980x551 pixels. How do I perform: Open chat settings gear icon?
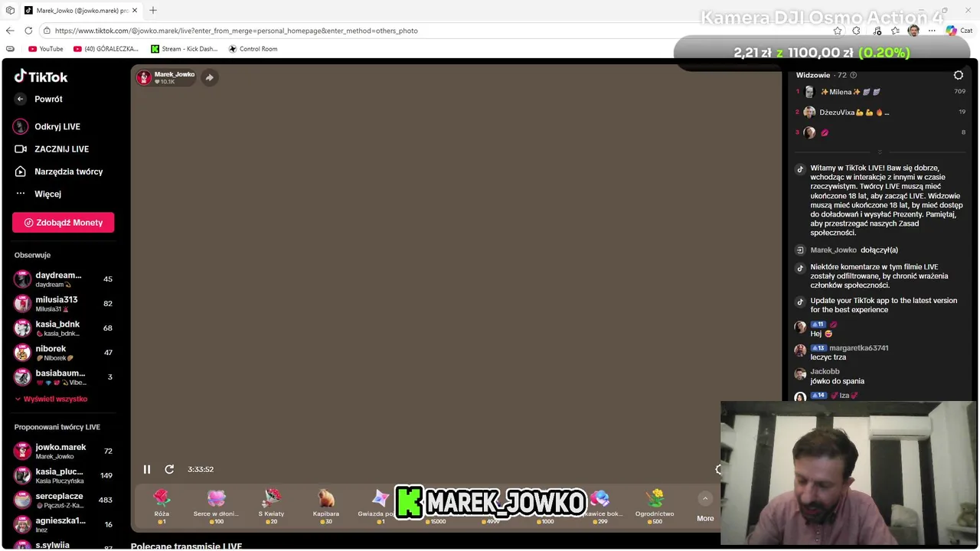(959, 75)
